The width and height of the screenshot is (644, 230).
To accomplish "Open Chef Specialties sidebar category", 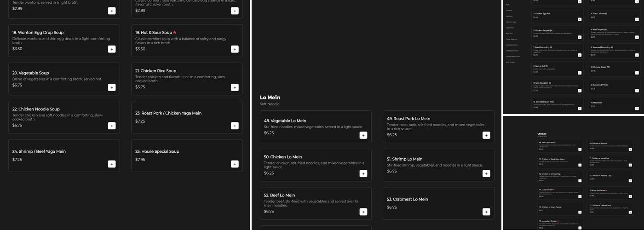I will point(512,51).
